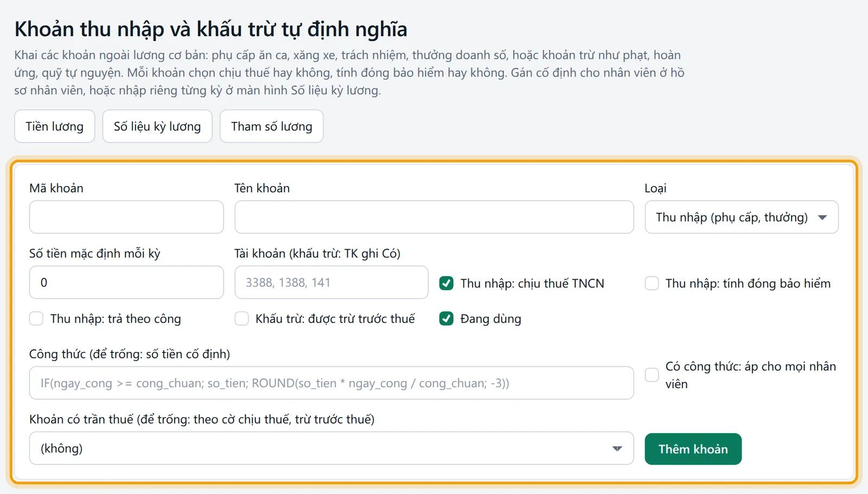
Task: Expand the Khoản có trần thuế dropdown
Action: 331,448
